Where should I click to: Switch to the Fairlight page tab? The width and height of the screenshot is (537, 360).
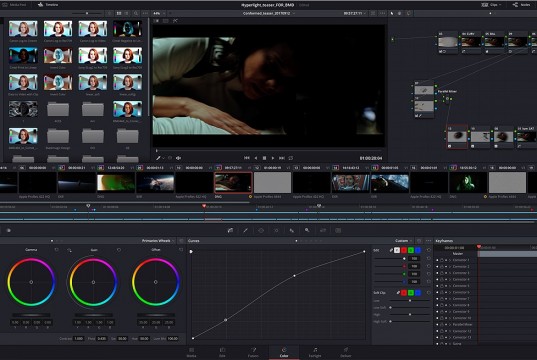click(315, 352)
